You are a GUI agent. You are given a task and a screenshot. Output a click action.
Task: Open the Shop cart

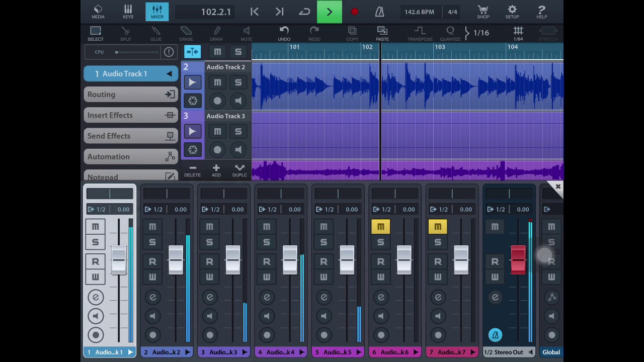click(x=483, y=12)
